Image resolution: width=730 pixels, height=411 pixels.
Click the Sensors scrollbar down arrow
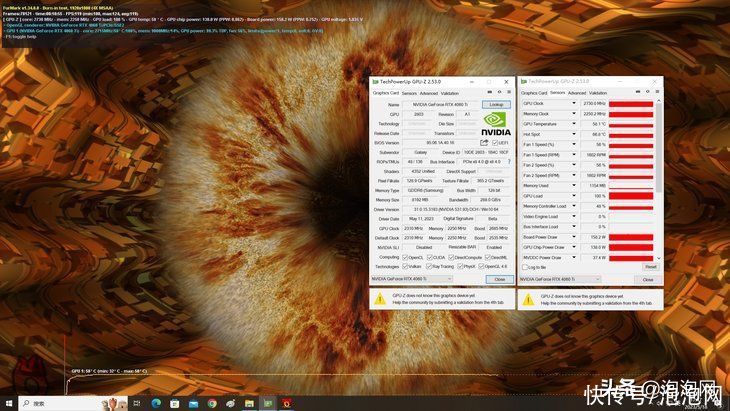point(659,258)
